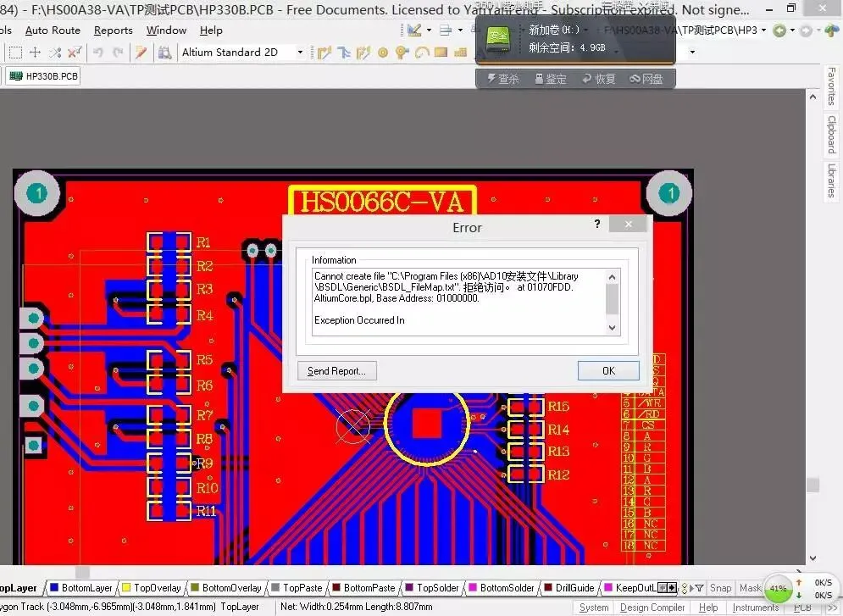
Task: Click the layer filter funnel icon
Action: [x=699, y=588]
